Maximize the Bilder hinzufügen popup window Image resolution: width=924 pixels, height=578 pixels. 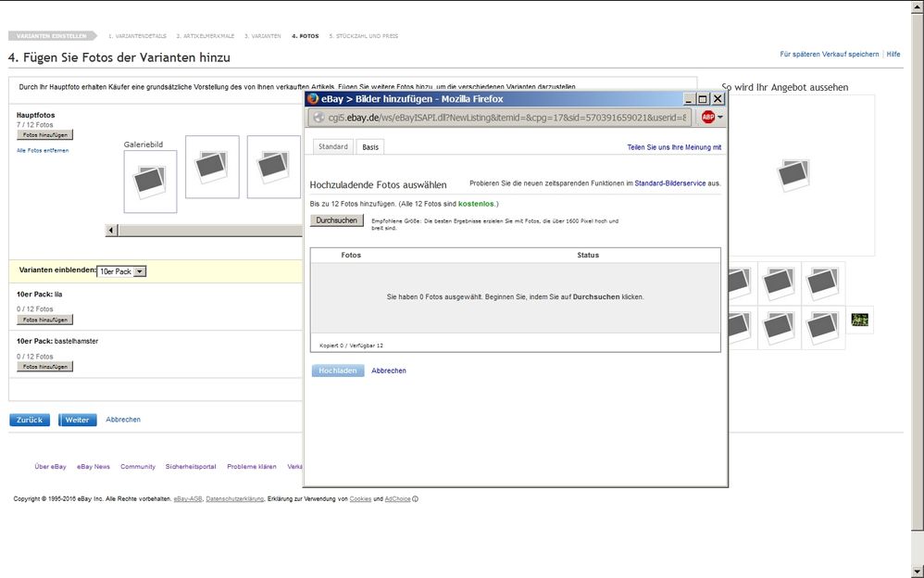point(703,98)
